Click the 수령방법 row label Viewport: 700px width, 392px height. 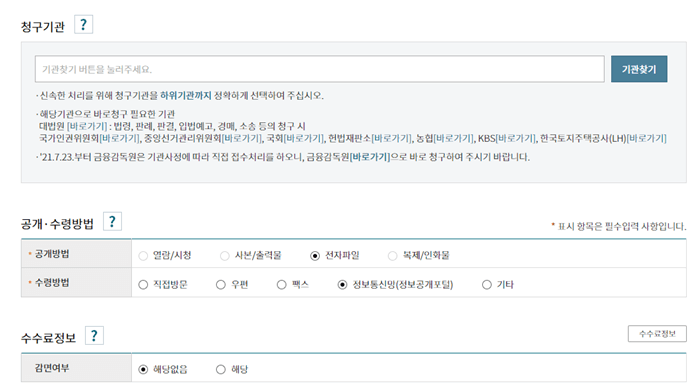pos(52,283)
